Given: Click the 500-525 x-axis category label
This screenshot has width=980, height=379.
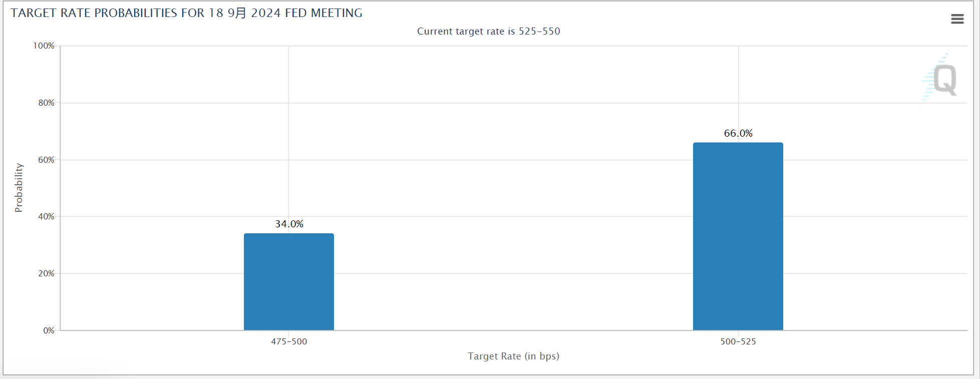Looking at the screenshot, I should click(738, 341).
